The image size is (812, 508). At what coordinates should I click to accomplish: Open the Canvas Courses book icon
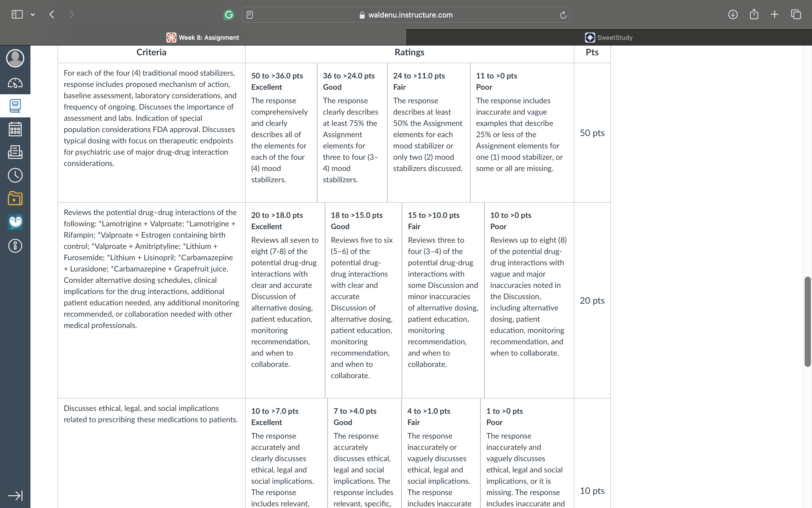coord(15,106)
